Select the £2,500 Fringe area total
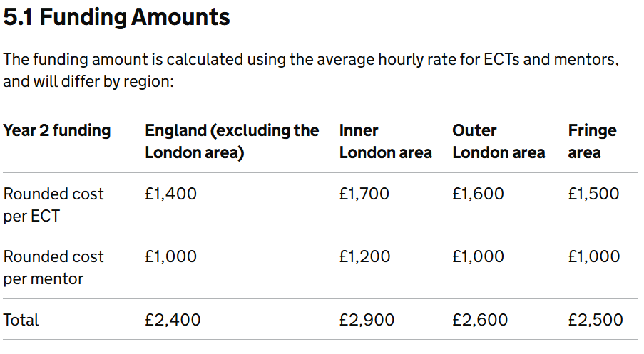 pyautogui.click(x=596, y=320)
